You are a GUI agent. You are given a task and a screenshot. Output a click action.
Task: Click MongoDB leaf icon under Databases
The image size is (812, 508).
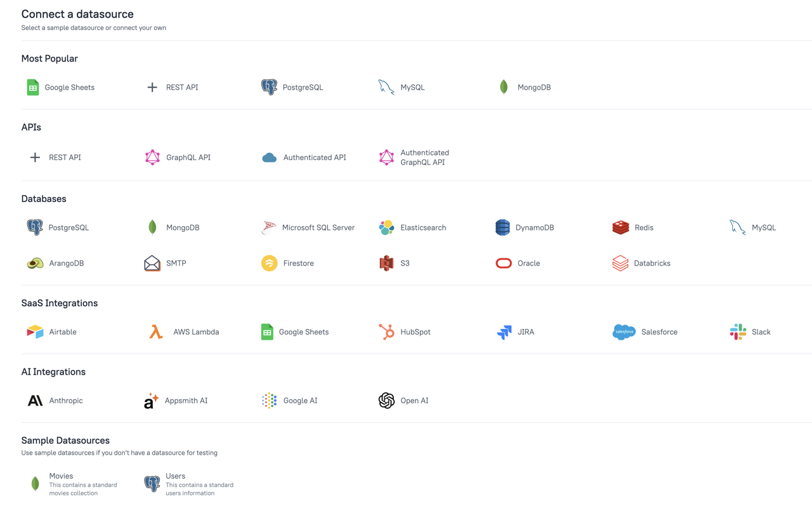point(152,227)
